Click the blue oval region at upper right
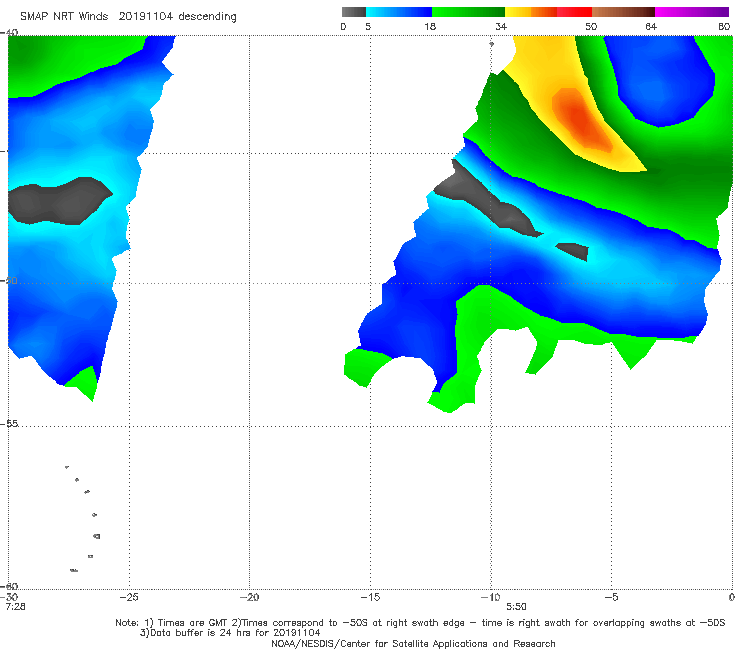Screen dimensions: 740x650 click(x=661, y=80)
